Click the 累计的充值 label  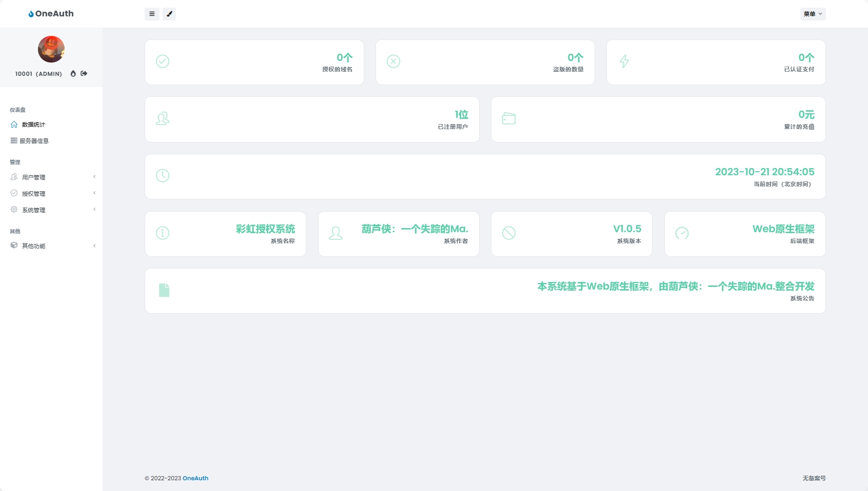(x=799, y=127)
